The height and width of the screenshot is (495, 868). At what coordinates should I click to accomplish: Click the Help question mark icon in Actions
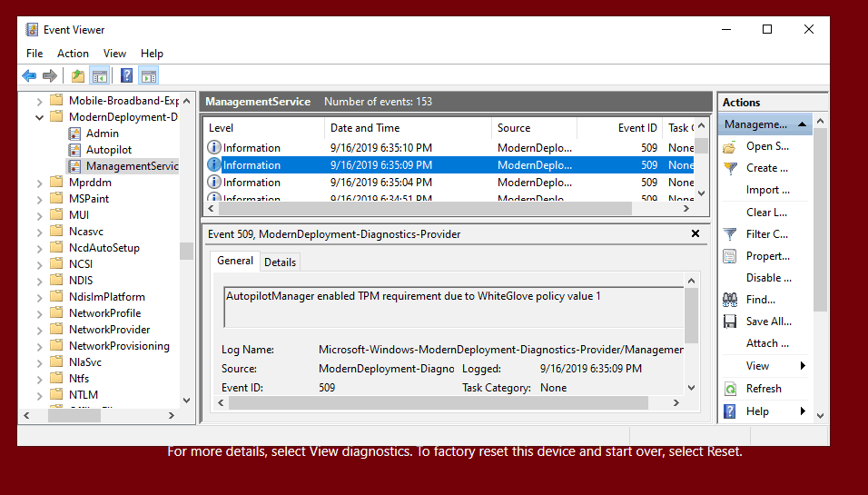pyautogui.click(x=730, y=411)
